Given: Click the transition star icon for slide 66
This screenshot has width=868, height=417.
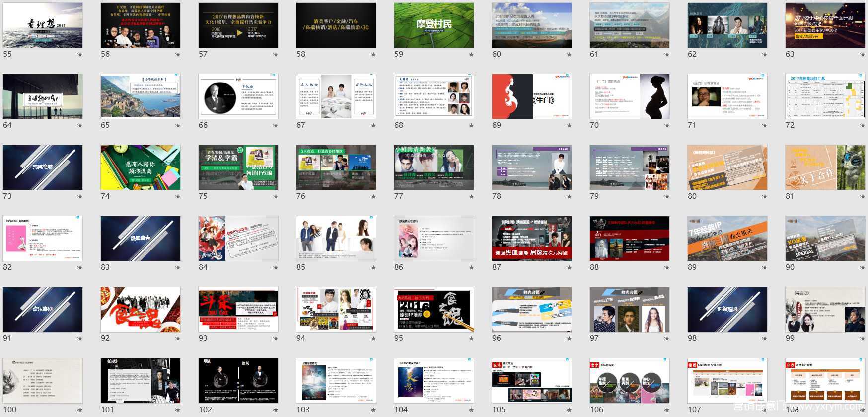Looking at the screenshot, I should pos(276,126).
